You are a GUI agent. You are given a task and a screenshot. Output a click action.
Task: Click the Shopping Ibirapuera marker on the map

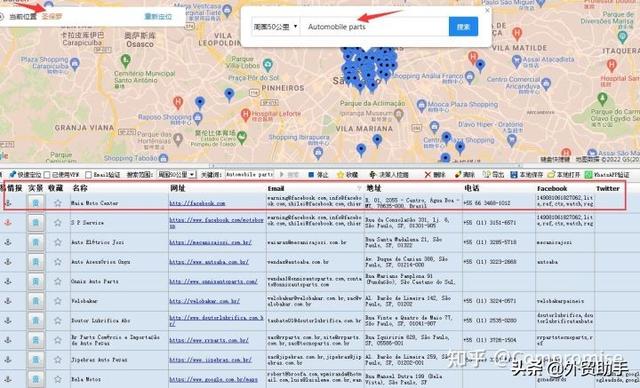click(318, 153)
